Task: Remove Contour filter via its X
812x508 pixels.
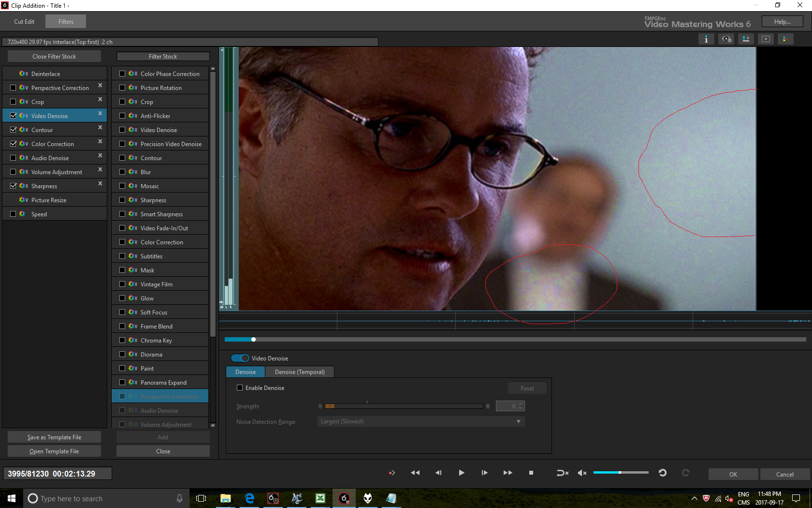Action: [x=100, y=127]
